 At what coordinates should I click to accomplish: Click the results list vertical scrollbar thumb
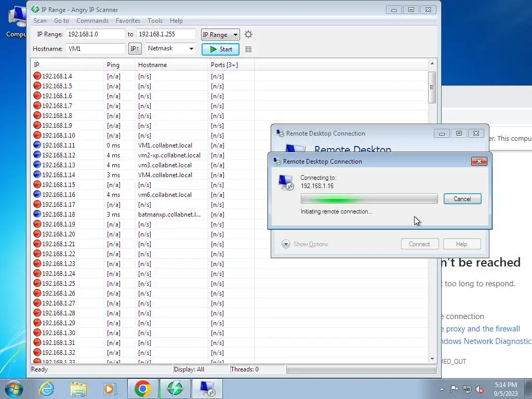[432, 87]
